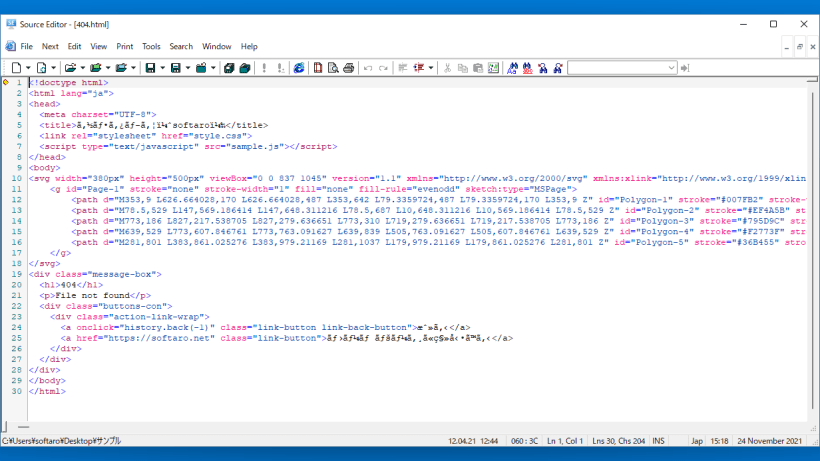Click the first exclamation mark icon
The width and height of the screenshot is (820, 461).
click(x=265, y=68)
